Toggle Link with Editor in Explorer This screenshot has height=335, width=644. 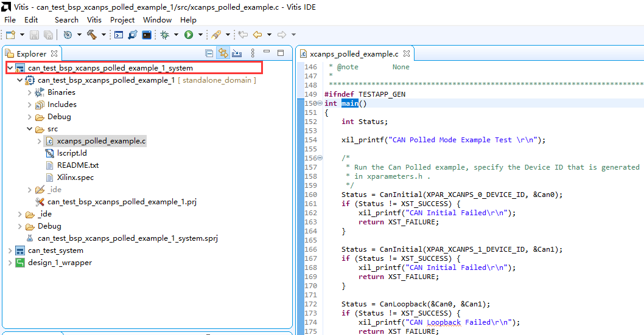(223, 53)
